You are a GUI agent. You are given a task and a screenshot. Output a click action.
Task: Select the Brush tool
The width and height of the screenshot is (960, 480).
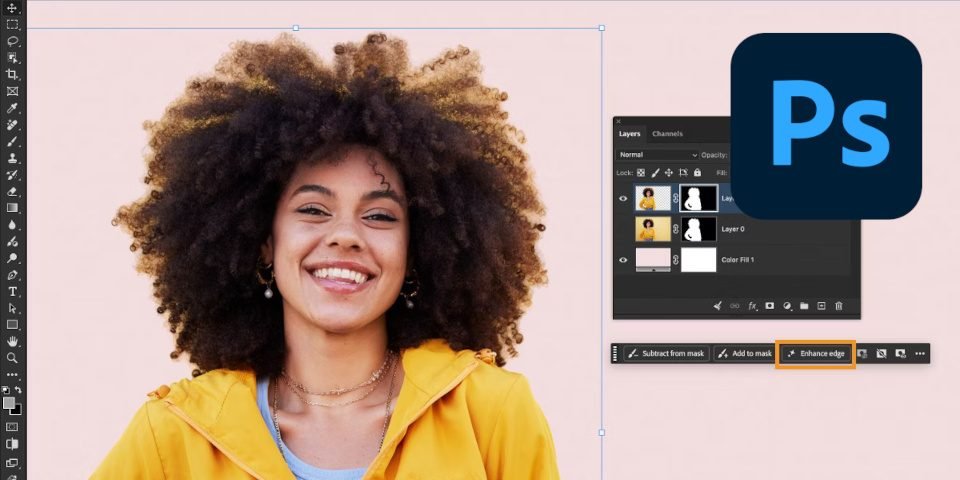12,141
